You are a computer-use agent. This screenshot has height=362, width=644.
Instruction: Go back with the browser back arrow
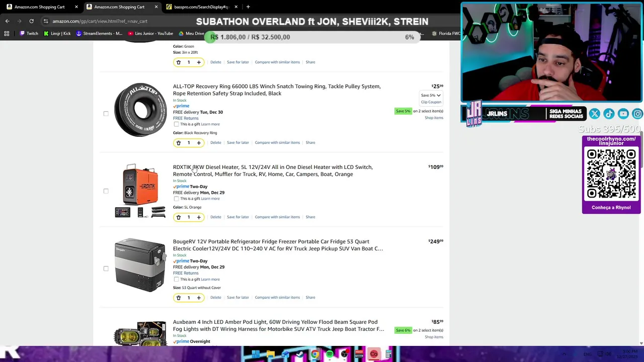(7, 21)
